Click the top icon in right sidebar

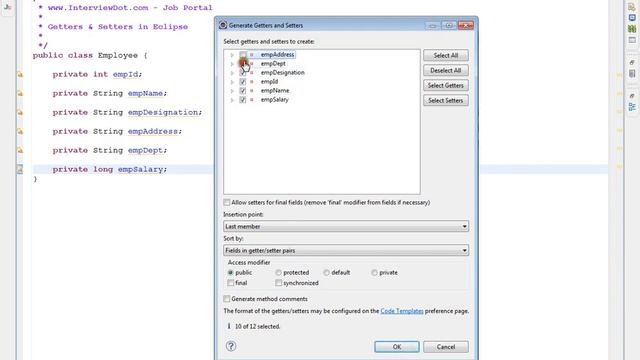pos(632,7)
